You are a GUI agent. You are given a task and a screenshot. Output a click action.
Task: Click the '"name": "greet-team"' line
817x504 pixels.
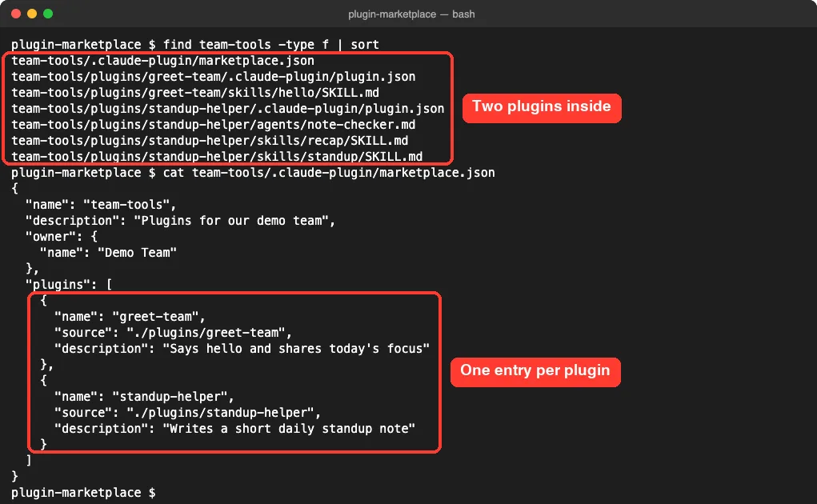[130, 317]
